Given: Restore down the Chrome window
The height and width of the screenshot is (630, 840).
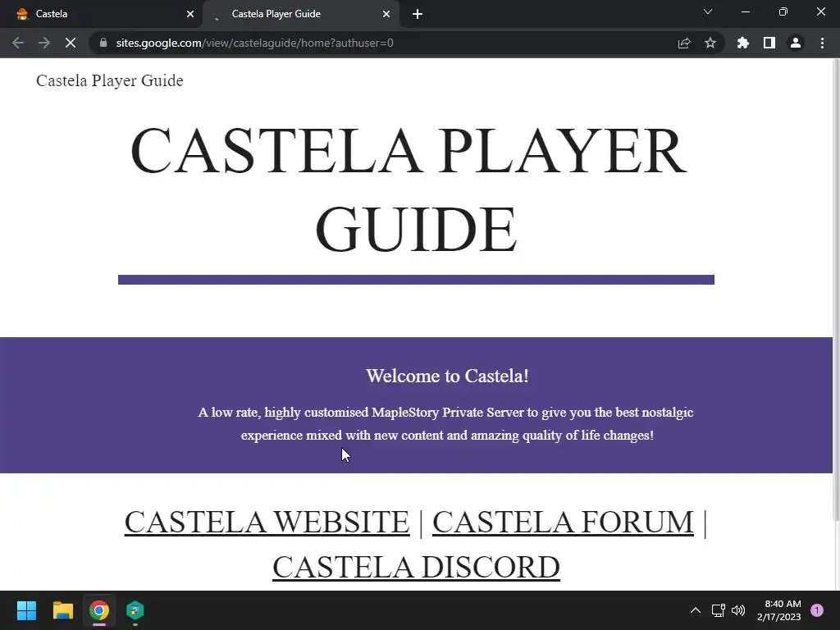Looking at the screenshot, I should coord(783,11).
